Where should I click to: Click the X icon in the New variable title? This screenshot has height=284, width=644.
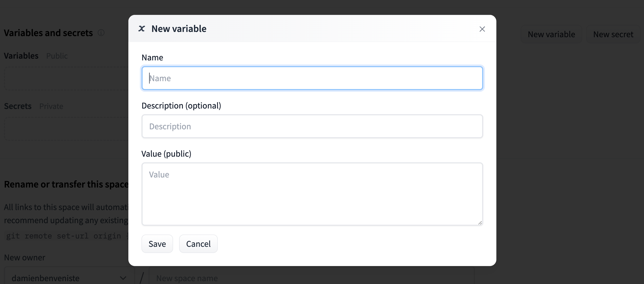pyautogui.click(x=142, y=28)
